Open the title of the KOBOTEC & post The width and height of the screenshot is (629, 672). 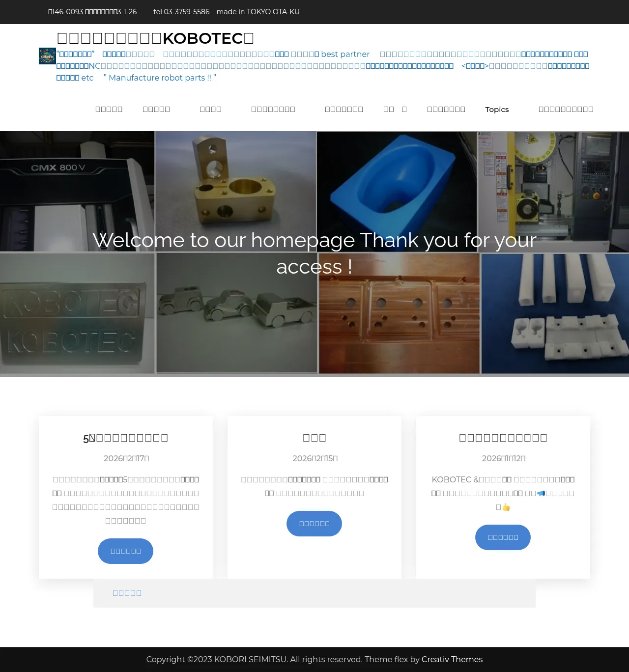503,438
